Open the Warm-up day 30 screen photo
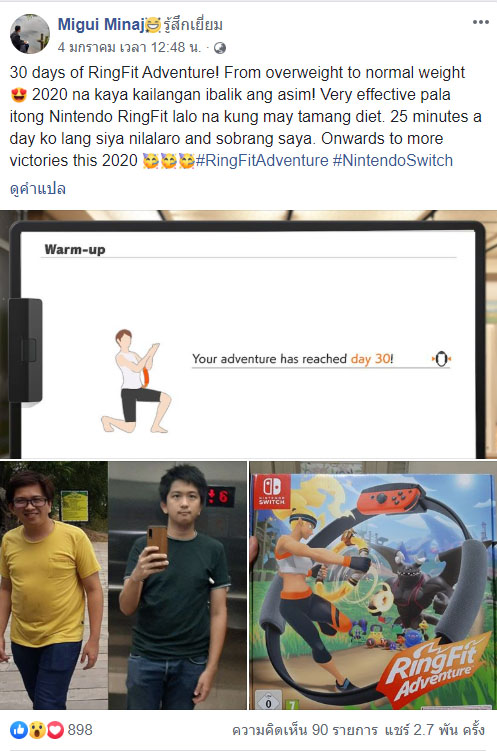This screenshot has height=753, width=497. coord(248,334)
